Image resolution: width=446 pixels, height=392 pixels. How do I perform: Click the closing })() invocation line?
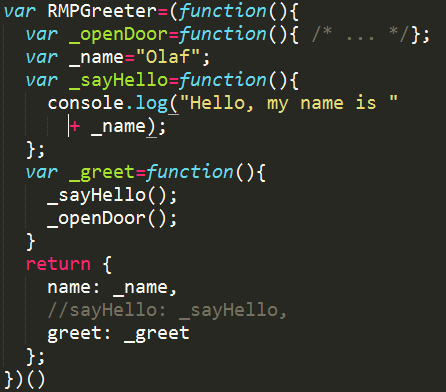click(x=24, y=380)
